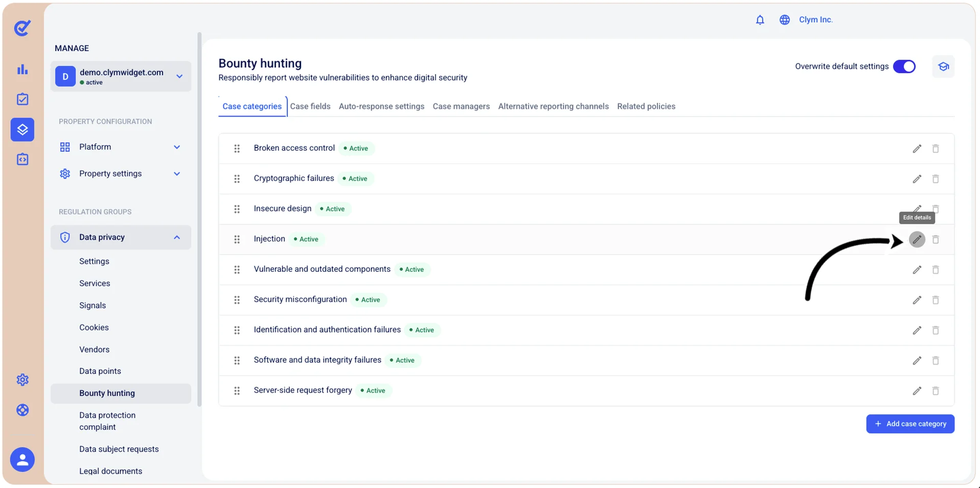Image resolution: width=980 pixels, height=488 pixels.
Task: Click the Clym logo icon
Action: [22, 28]
